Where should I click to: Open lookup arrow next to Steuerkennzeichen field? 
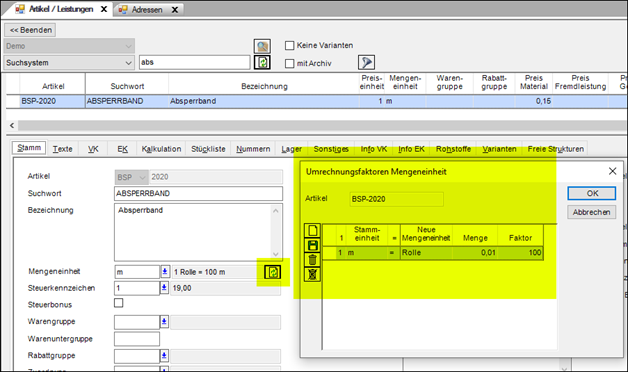pyautogui.click(x=164, y=288)
